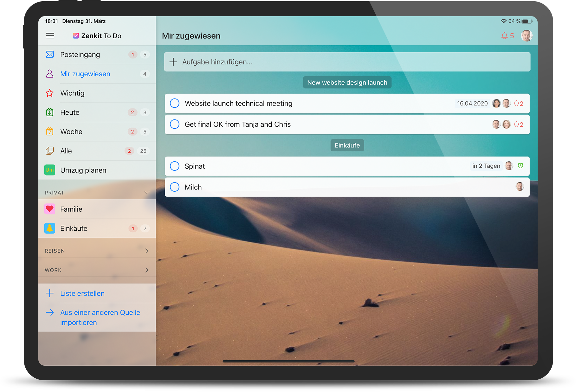576x392 pixels.
Task: Click the Wi-Fi icon in the status bar
Action: pyautogui.click(x=503, y=21)
